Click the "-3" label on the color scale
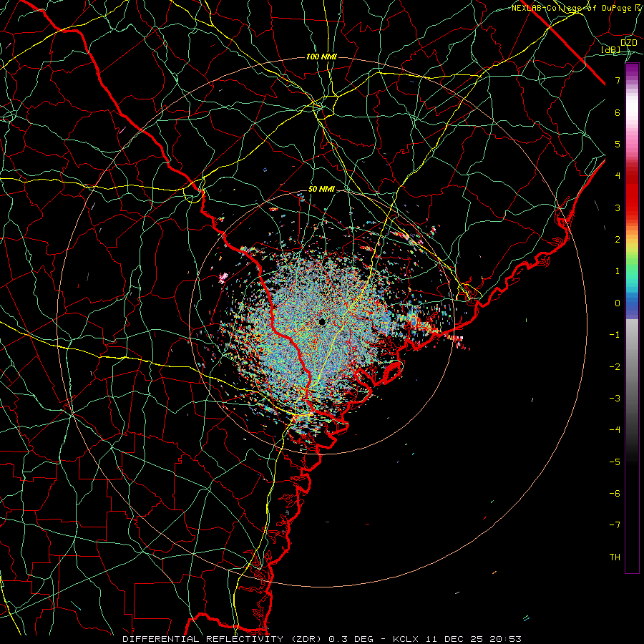This screenshot has width=644, height=644. click(615, 399)
